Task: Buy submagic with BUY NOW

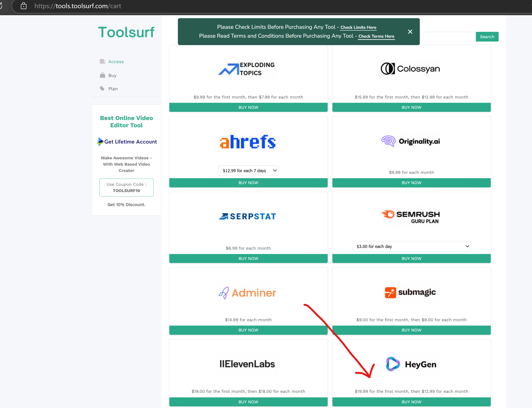Action: [x=411, y=330]
